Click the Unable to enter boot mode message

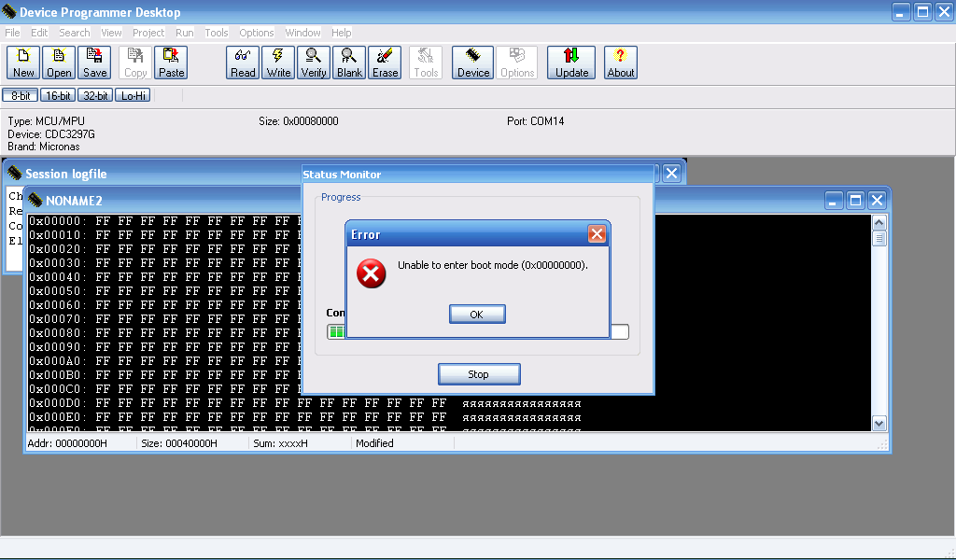(x=493, y=265)
